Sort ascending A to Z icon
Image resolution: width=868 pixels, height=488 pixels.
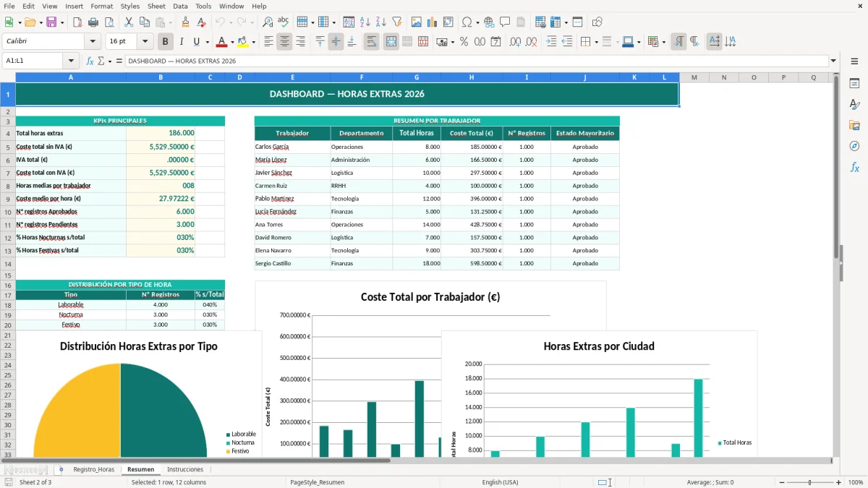[x=365, y=22]
